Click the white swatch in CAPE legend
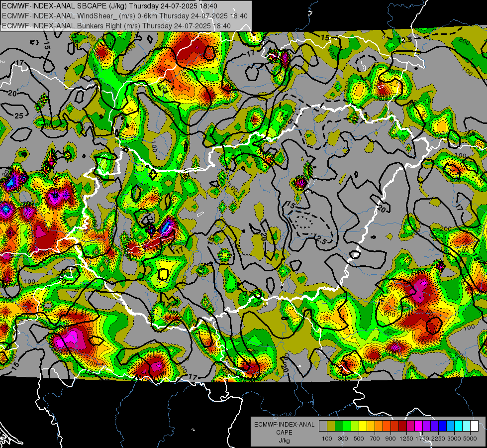This screenshot has height=448, width=487. (x=474, y=426)
